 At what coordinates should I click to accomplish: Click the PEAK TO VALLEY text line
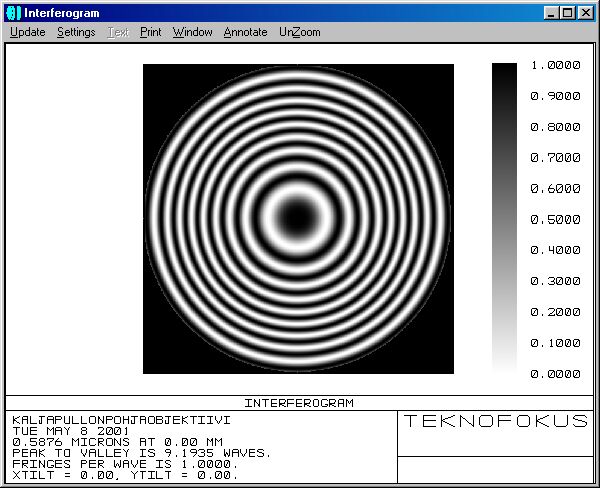pyautogui.click(x=141, y=453)
